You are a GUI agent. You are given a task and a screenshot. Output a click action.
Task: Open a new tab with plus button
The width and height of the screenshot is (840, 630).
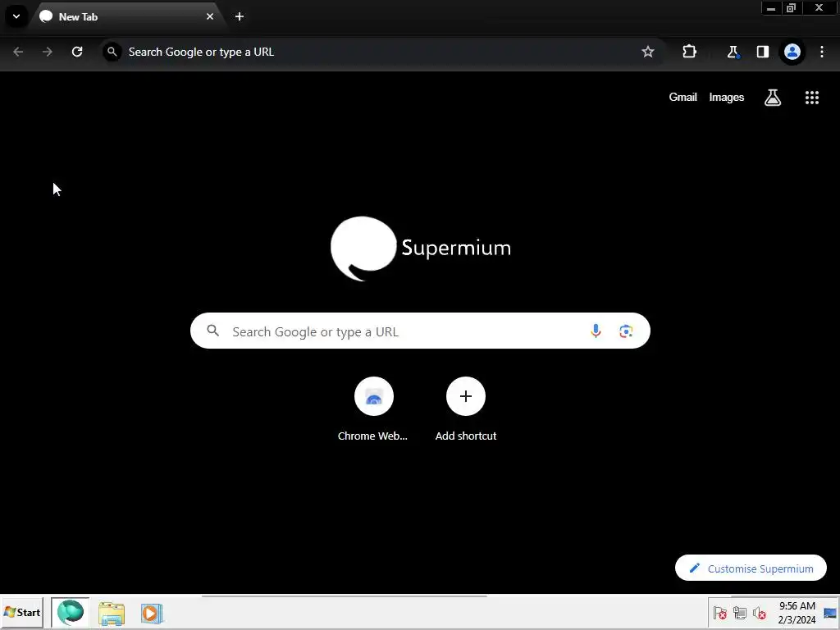[240, 16]
